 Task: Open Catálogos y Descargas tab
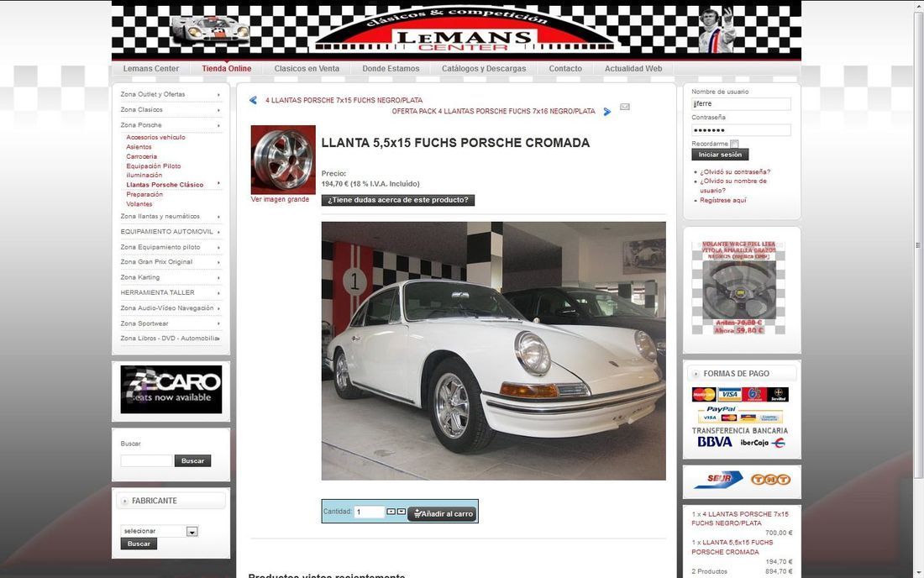click(x=484, y=68)
